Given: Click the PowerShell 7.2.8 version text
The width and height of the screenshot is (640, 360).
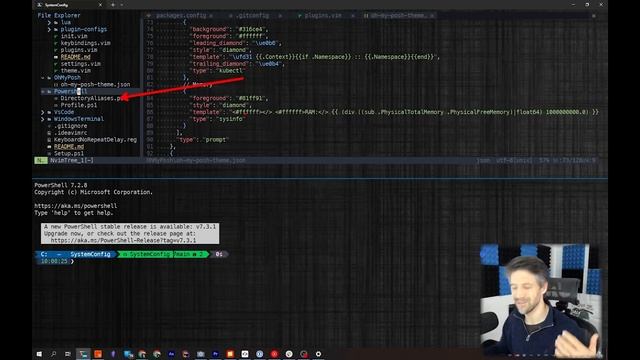Looking at the screenshot, I should (x=61, y=185).
